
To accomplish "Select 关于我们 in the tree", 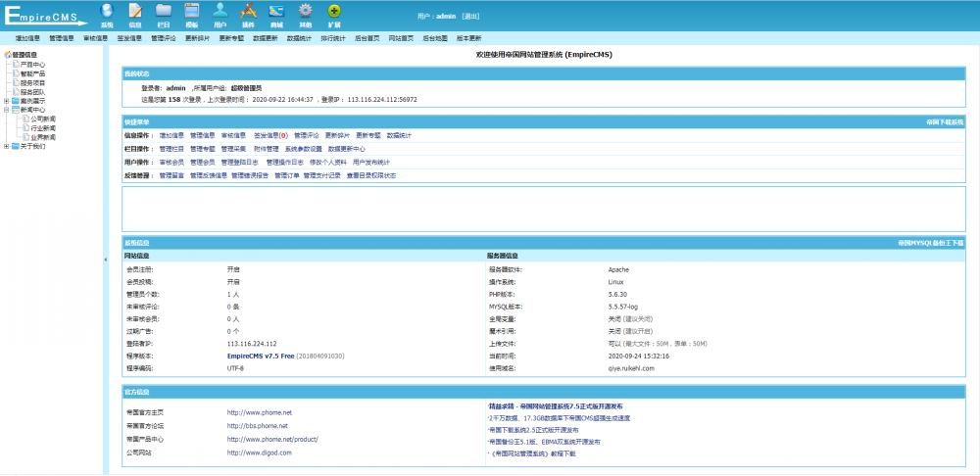I will pyautogui.click(x=32, y=146).
